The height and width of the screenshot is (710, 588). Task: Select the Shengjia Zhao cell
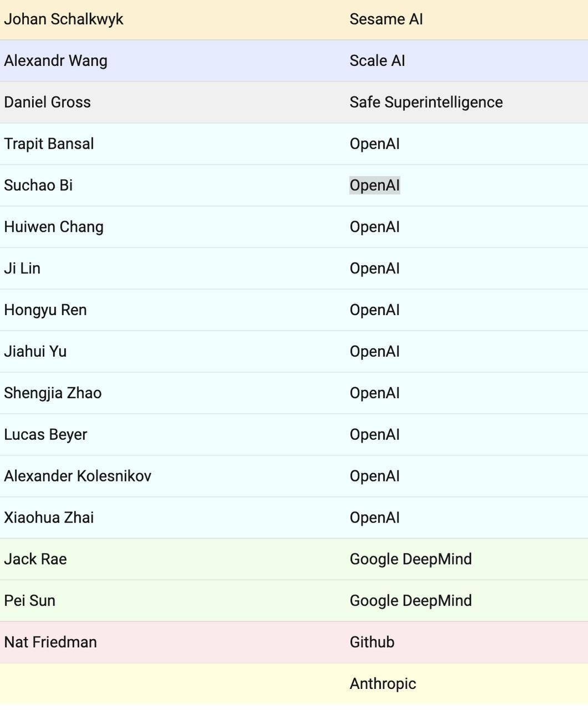click(53, 393)
